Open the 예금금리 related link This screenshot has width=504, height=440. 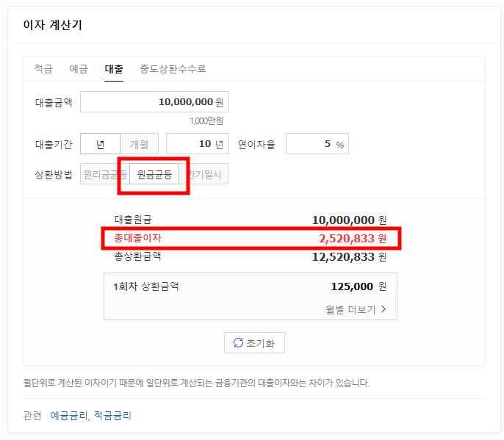click(x=69, y=416)
